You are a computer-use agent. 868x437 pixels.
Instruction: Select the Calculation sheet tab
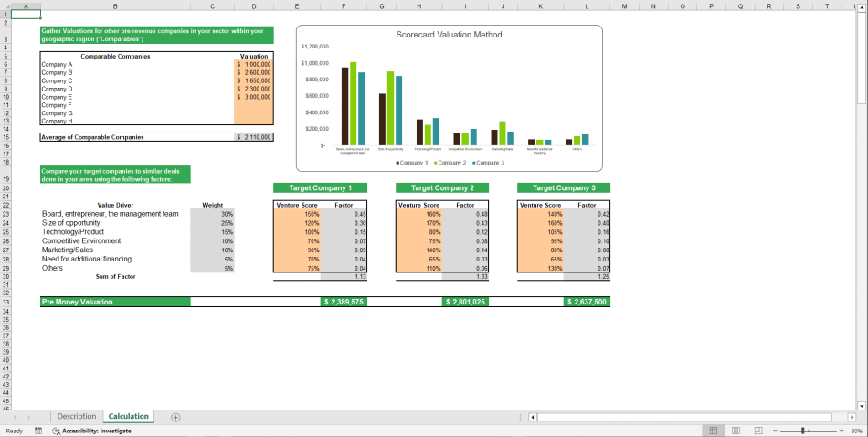pyautogui.click(x=128, y=417)
